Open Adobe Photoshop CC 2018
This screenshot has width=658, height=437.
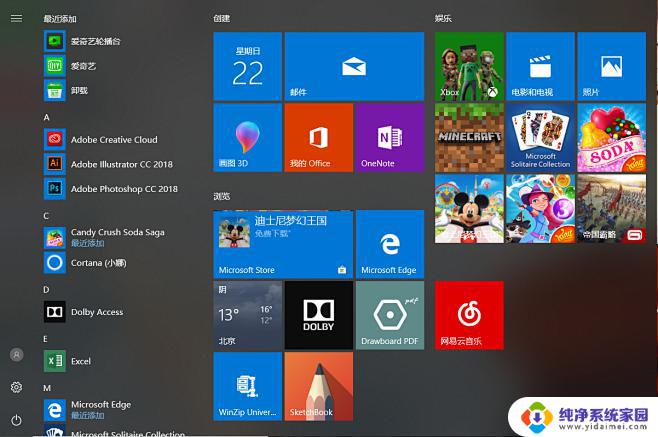tap(113, 189)
